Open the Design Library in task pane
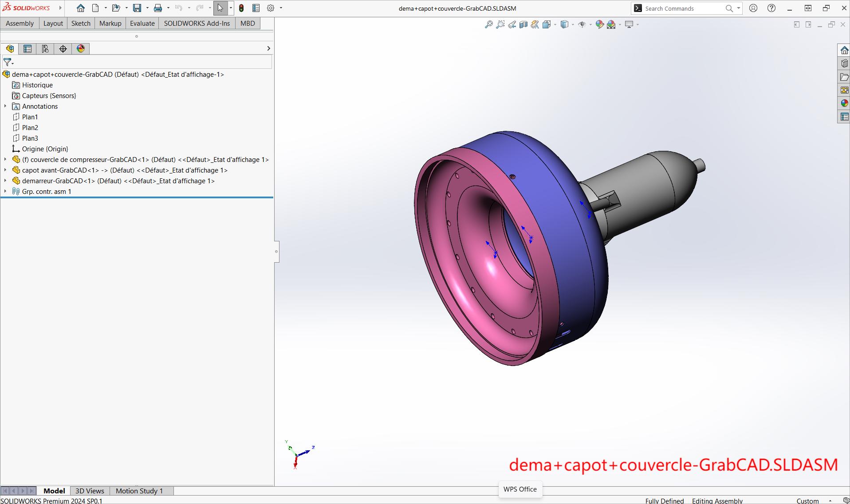 pos(844,63)
